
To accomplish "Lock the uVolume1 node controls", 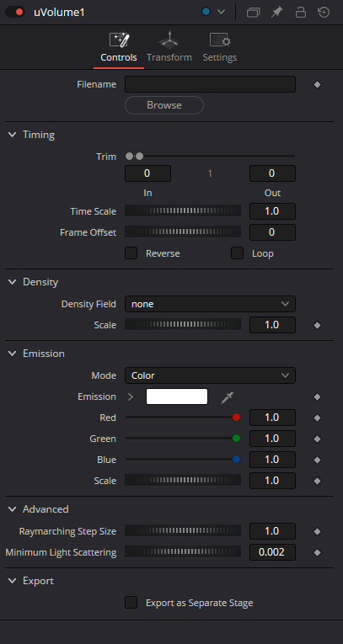I will 301,13.
